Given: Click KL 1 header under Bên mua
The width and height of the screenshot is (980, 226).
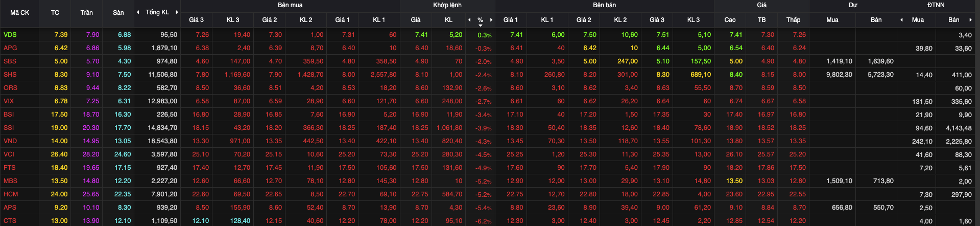Looking at the screenshot, I should 379,20.
